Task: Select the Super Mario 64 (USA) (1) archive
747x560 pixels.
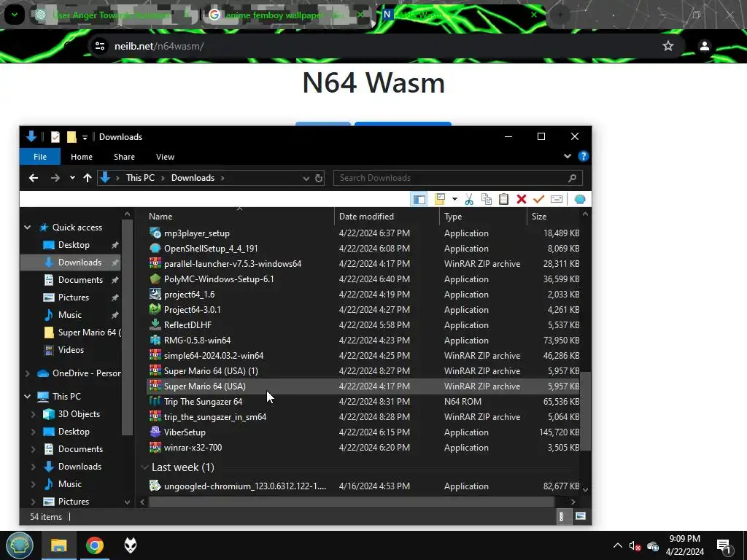Action: click(x=211, y=371)
